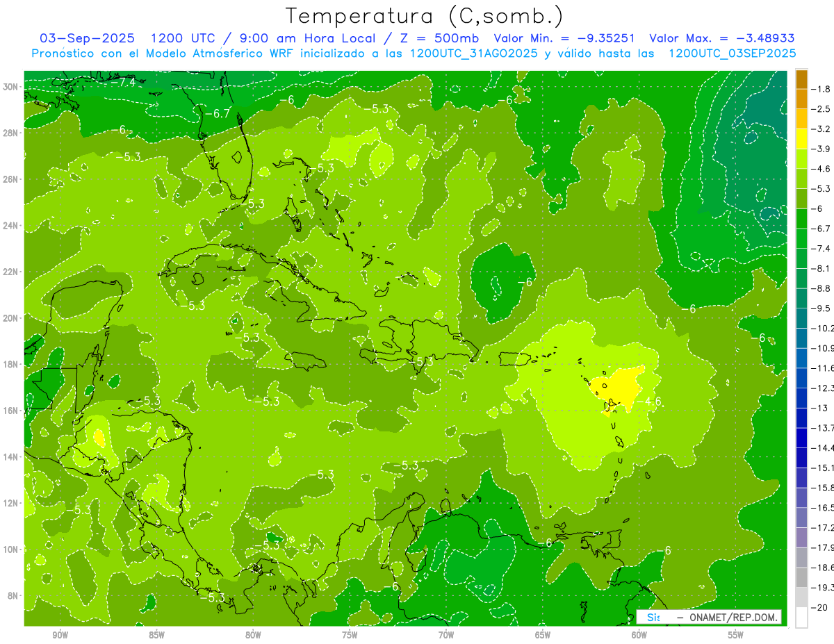Click the 'ONAMET/REP.DOM.' credit label
The width and height of the screenshot is (834, 644).
coord(732,617)
